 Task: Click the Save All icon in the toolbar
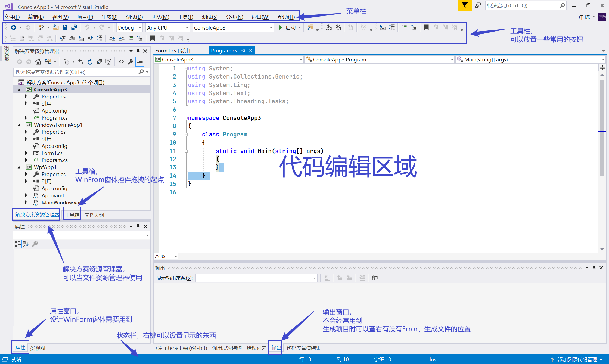click(74, 27)
